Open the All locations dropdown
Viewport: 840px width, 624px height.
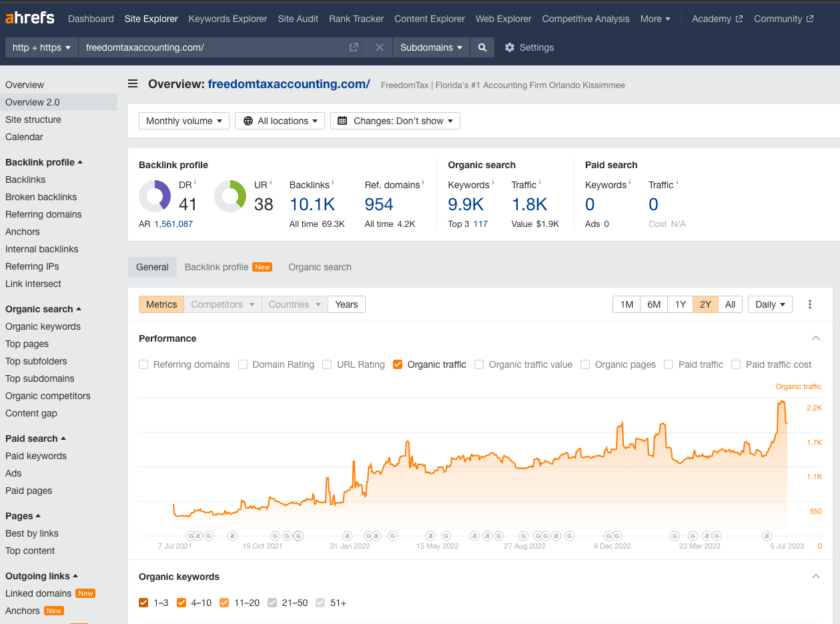click(x=280, y=121)
